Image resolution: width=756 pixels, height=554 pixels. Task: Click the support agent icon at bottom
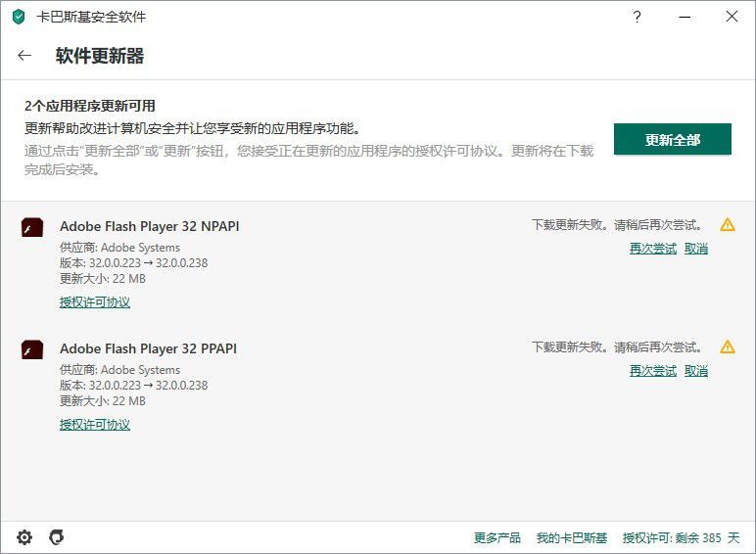[x=57, y=537]
